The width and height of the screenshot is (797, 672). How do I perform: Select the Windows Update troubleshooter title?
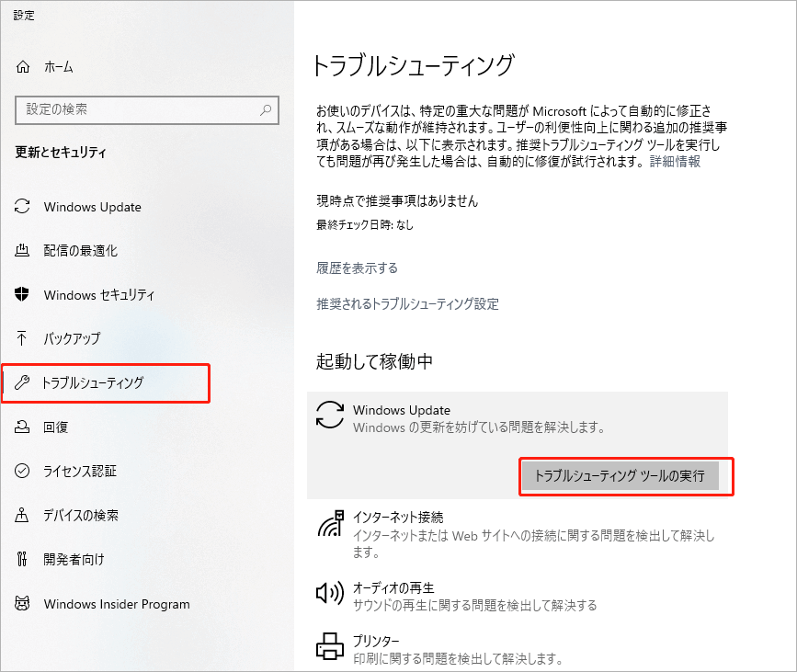(x=402, y=410)
